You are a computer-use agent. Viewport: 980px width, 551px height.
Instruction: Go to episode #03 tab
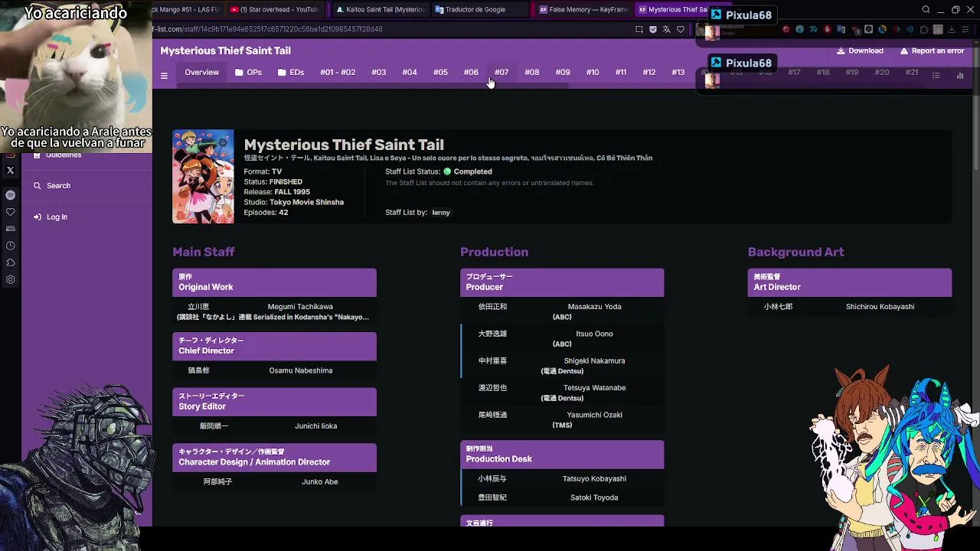tap(379, 73)
